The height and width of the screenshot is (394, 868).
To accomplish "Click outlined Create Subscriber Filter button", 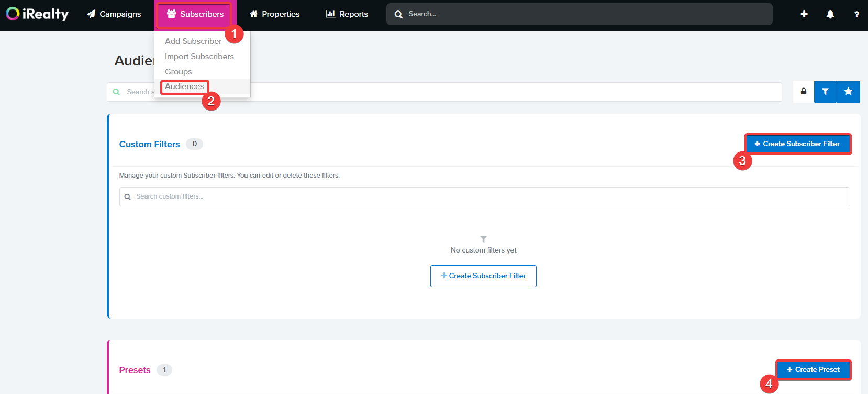I will [483, 276].
